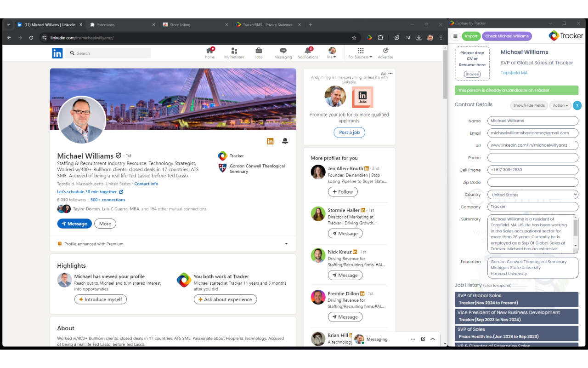Expand the Profile enhanced with Premium section

tap(286, 244)
